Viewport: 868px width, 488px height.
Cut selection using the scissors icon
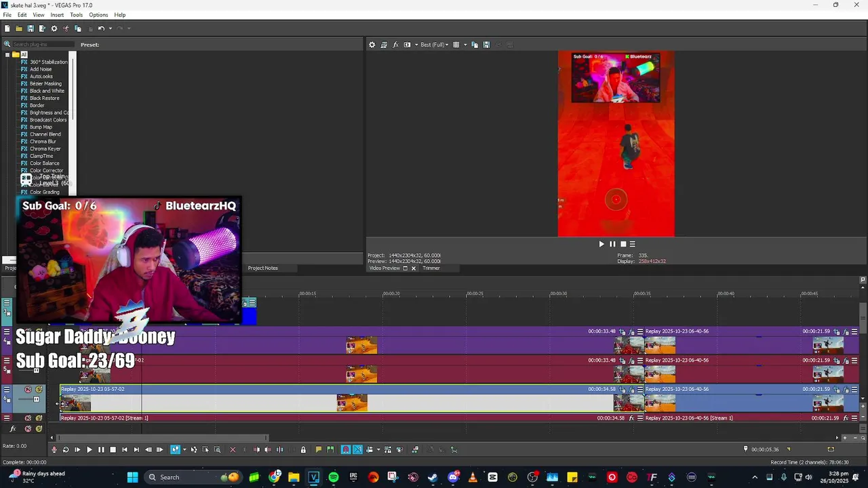(66, 28)
